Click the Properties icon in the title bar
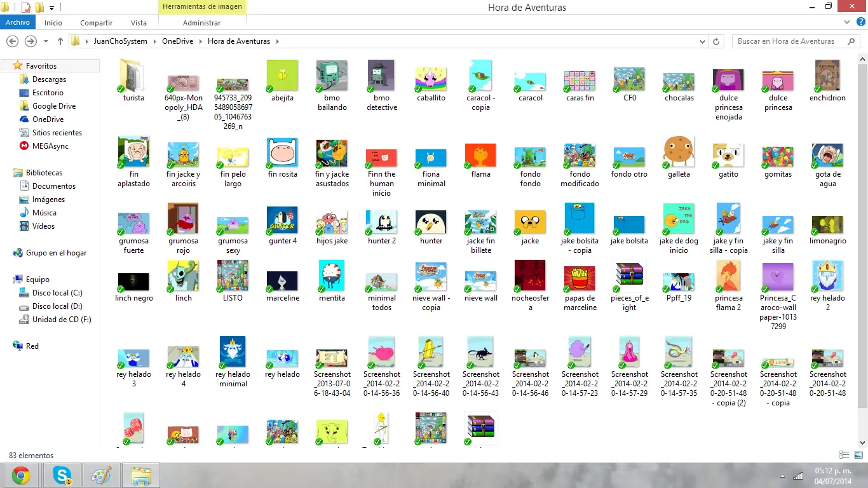 click(26, 8)
